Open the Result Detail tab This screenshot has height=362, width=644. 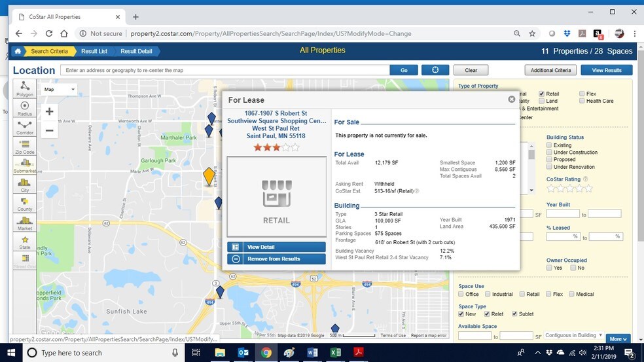(136, 51)
